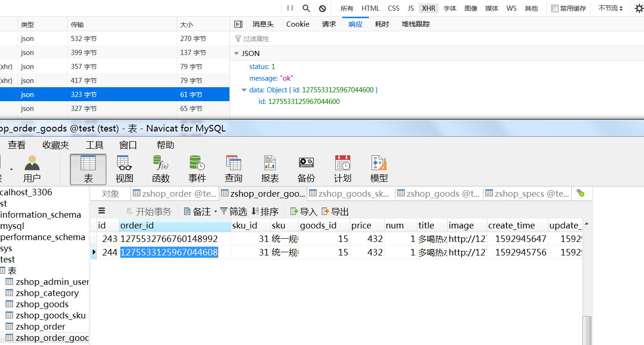
Task: Open the 收藏夹 favorites menu
Action: pos(55,145)
